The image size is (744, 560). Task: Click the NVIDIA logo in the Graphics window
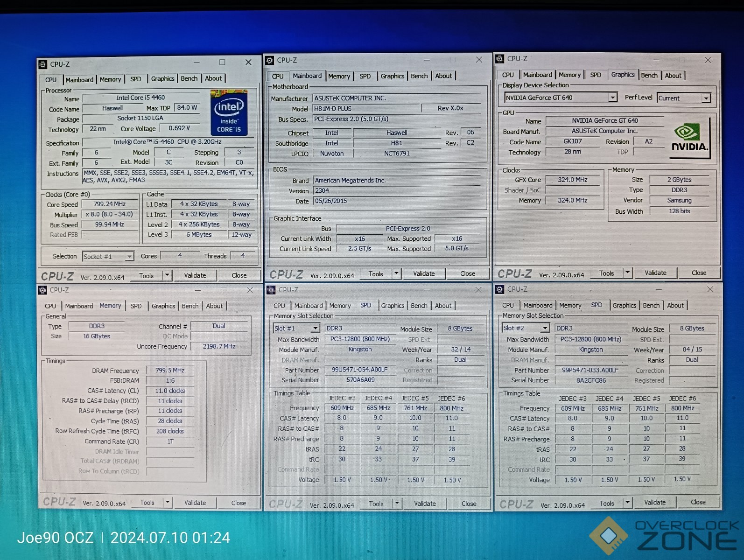coord(689,138)
